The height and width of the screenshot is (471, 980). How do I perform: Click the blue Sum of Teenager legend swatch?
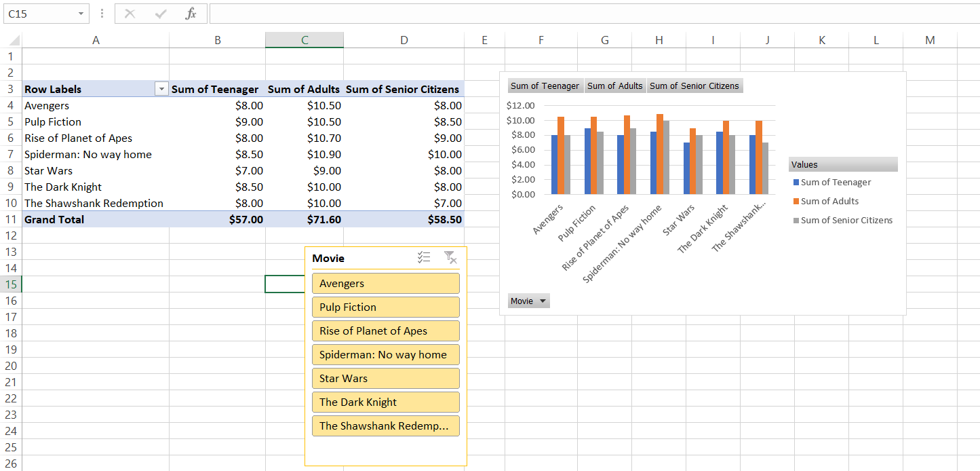(796, 183)
